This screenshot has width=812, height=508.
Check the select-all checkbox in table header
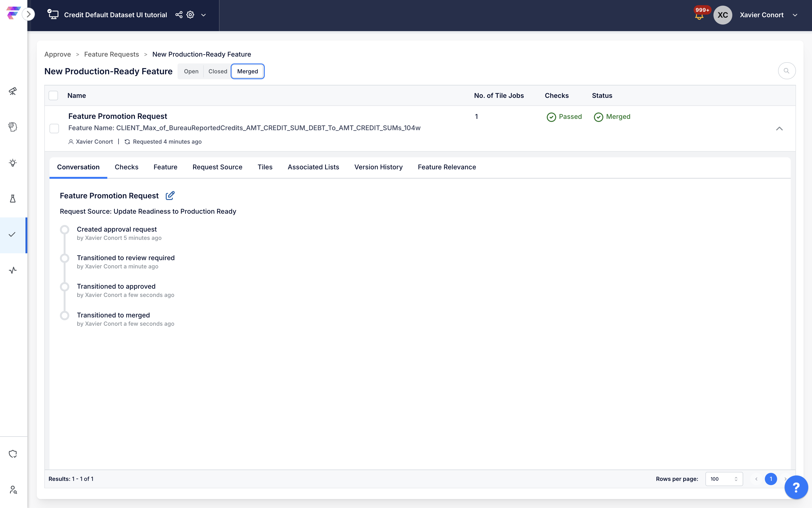[x=53, y=96]
